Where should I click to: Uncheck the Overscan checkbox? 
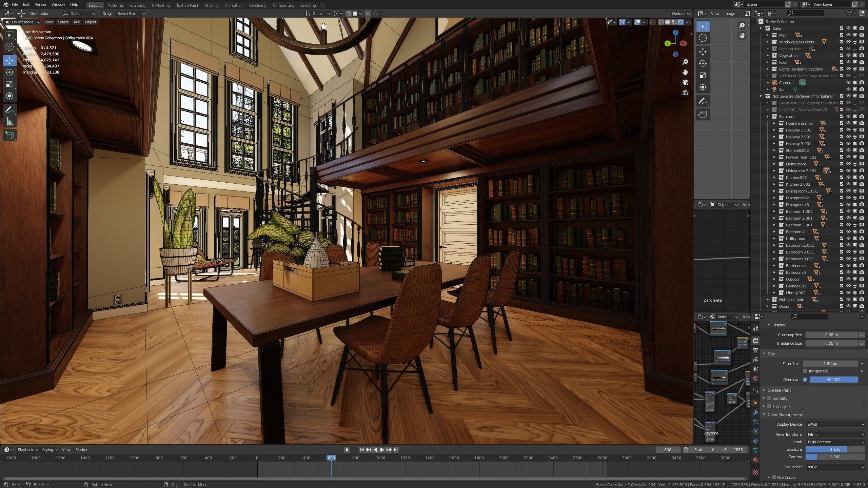point(805,380)
